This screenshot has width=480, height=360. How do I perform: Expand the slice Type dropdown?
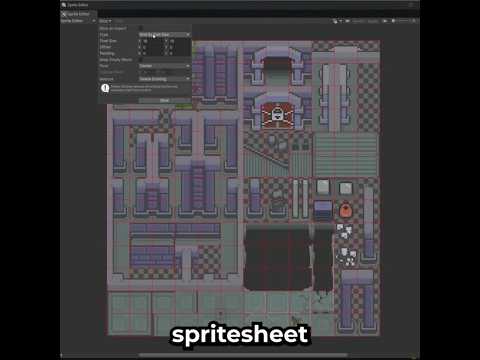click(x=164, y=35)
